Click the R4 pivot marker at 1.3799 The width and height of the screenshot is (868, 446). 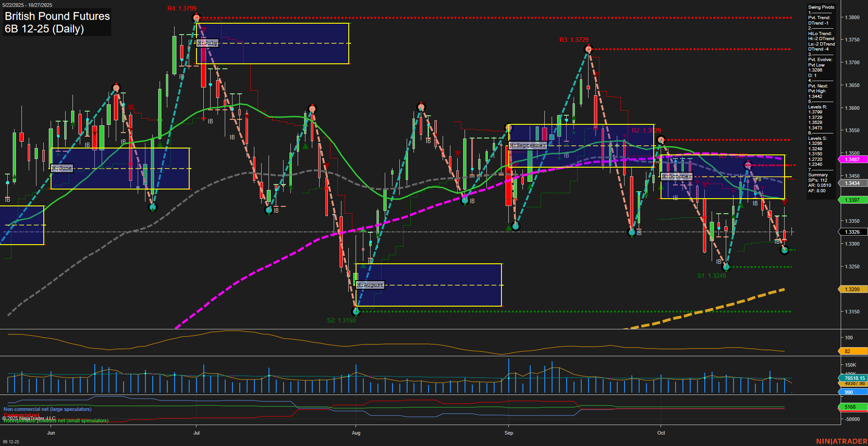point(196,17)
